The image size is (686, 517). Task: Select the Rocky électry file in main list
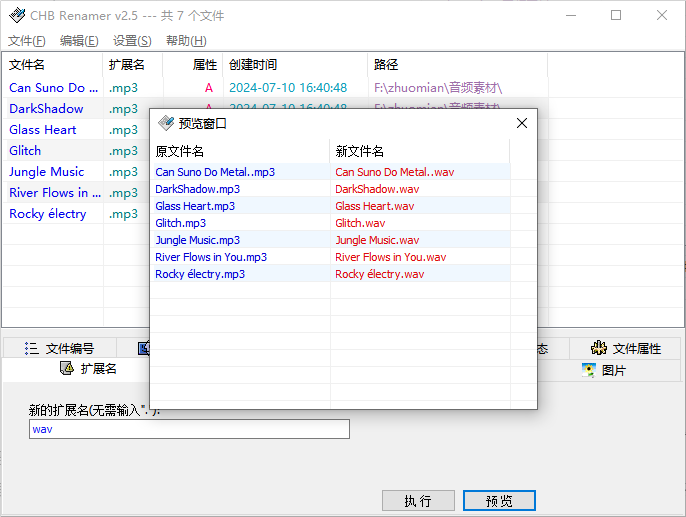click(x=48, y=213)
